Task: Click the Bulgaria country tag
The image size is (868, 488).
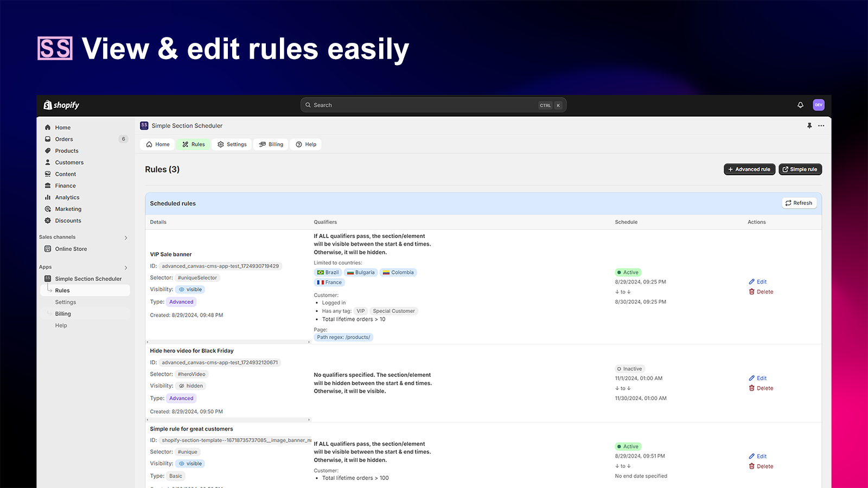Action: click(361, 273)
